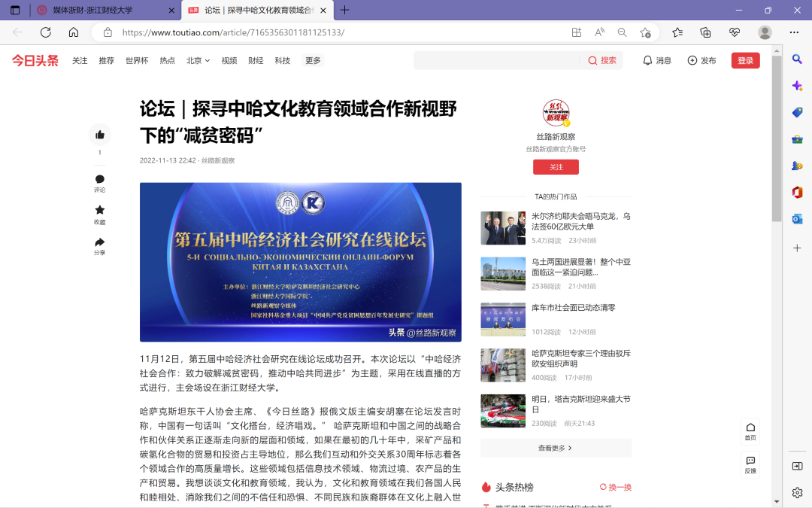This screenshot has width=812, height=508.
Task: Click the address bar URL
Action: (x=234, y=32)
